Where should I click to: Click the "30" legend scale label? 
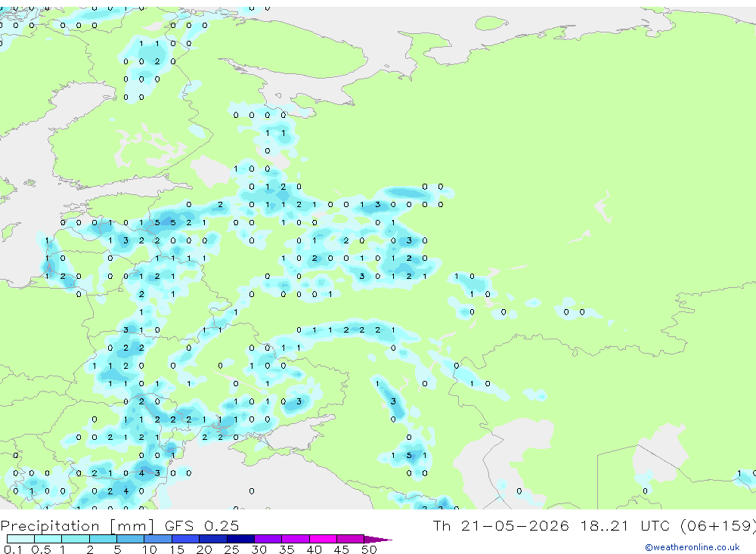[x=259, y=549]
